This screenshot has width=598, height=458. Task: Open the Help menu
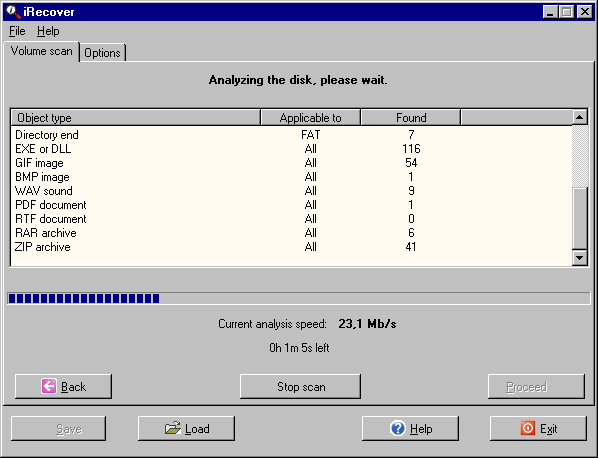click(48, 31)
